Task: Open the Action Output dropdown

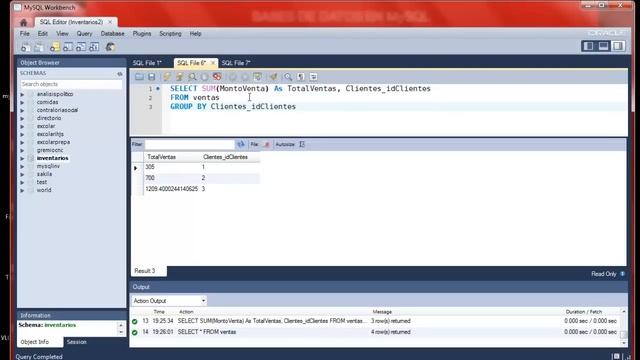Action: pos(169,301)
